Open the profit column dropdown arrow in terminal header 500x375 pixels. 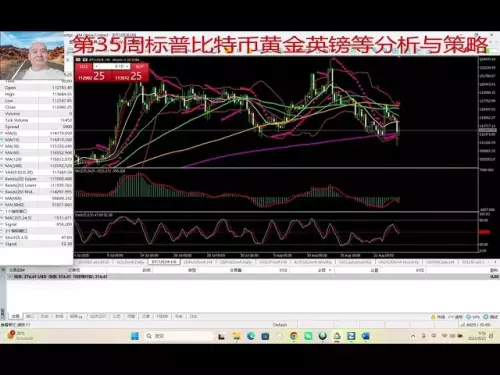point(330,270)
